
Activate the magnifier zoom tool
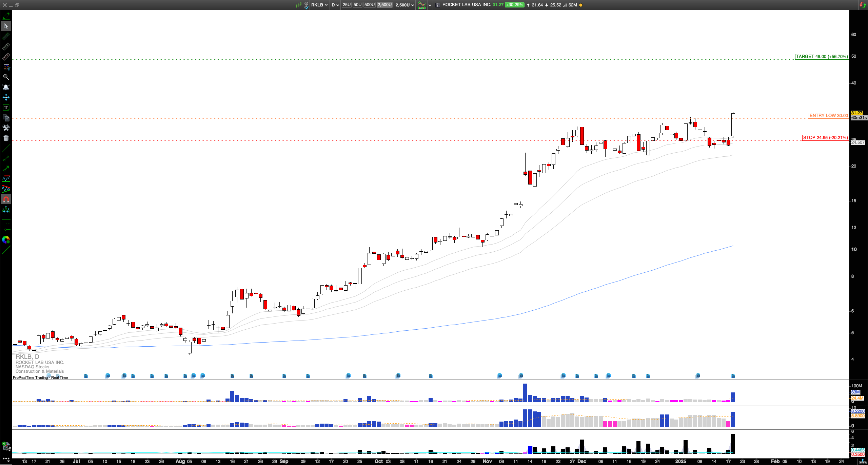(6, 77)
